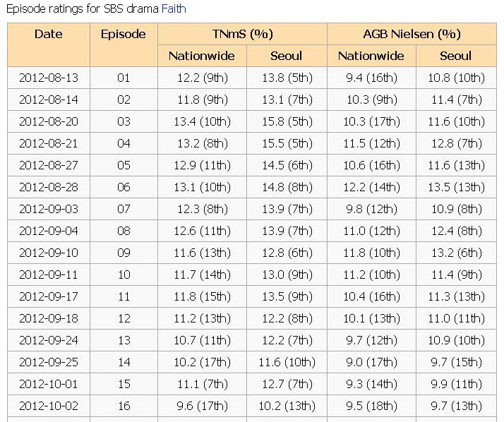Select the 10.8 (10th) AGB Seoul cell
504x422 pixels.
click(x=456, y=78)
